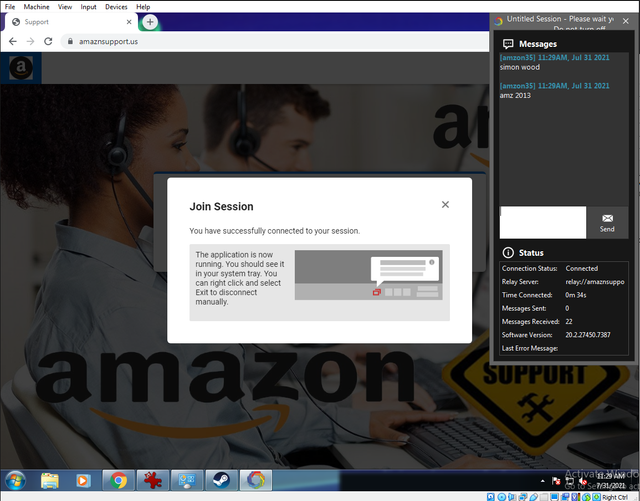This screenshot has height=501, width=640.
Task: Select the 'amz 2013' message text
Action: click(x=515, y=95)
